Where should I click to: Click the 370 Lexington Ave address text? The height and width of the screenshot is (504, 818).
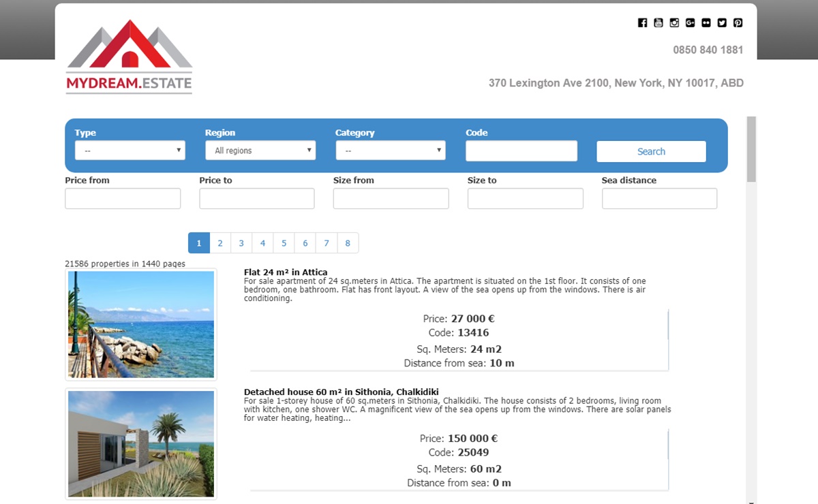click(616, 83)
